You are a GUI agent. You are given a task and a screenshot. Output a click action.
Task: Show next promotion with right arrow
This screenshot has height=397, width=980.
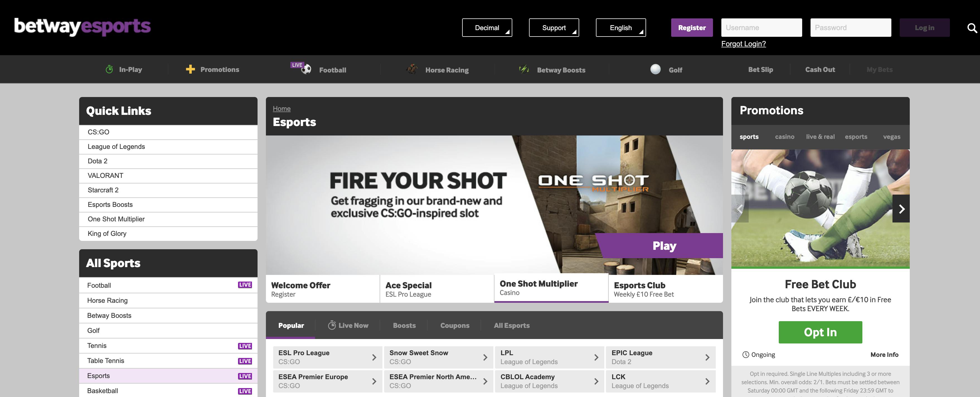pos(901,209)
